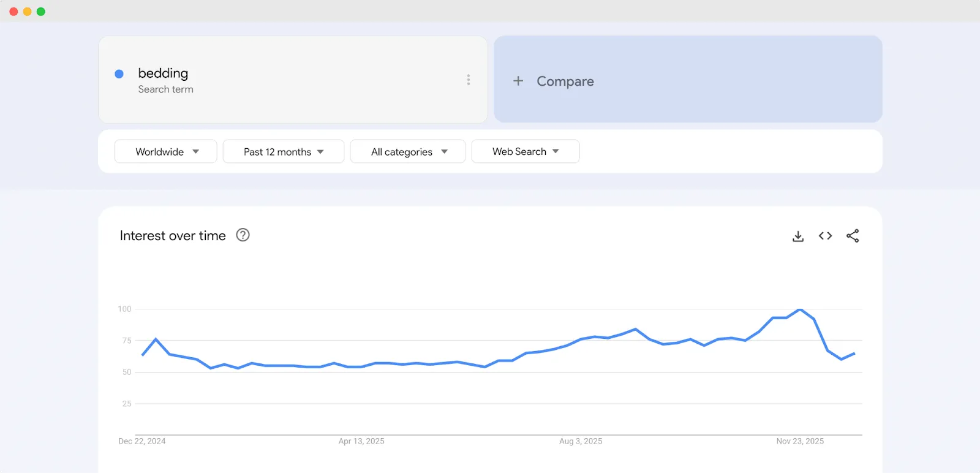Click the Dec 22, 2024 axis label
Screen dimensions: 980x473
coord(142,441)
